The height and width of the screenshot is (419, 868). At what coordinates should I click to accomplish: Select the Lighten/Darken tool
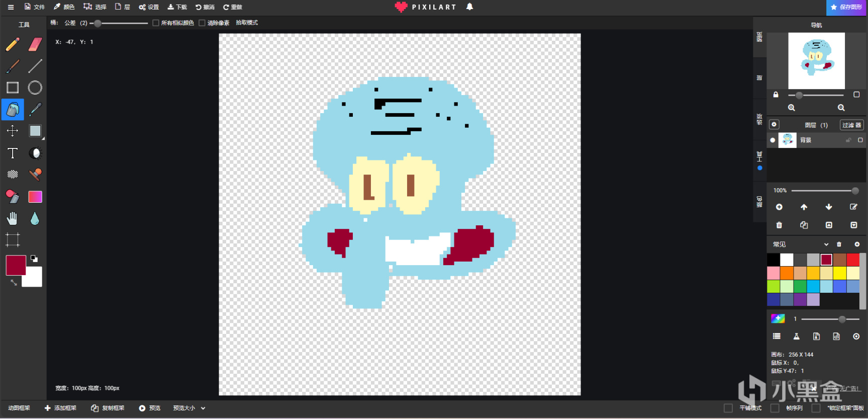coord(35,153)
